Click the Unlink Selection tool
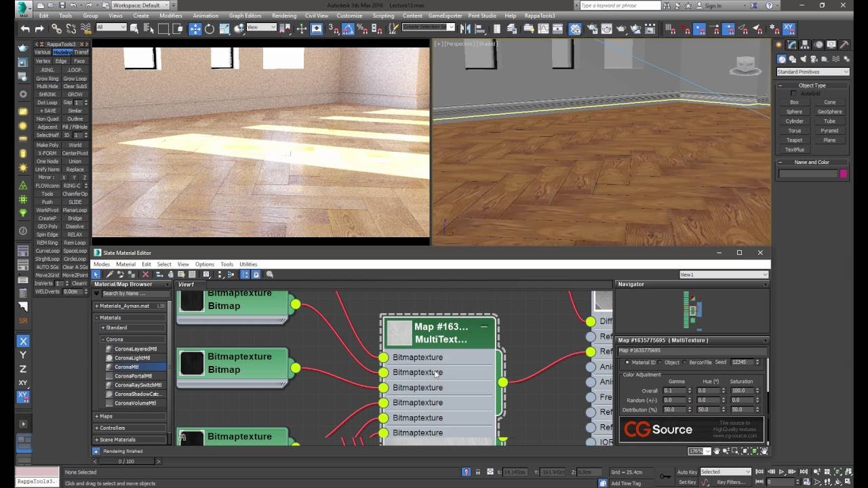868x488 pixels. 71,28
